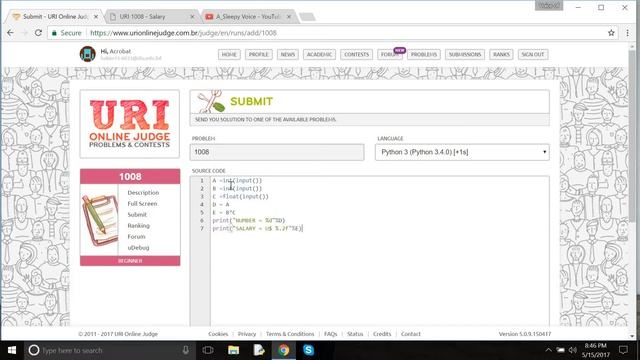Image resolution: width=640 pixels, height=360 pixels.
Task: Click the Cookies footer link
Action: coord(218,334)
